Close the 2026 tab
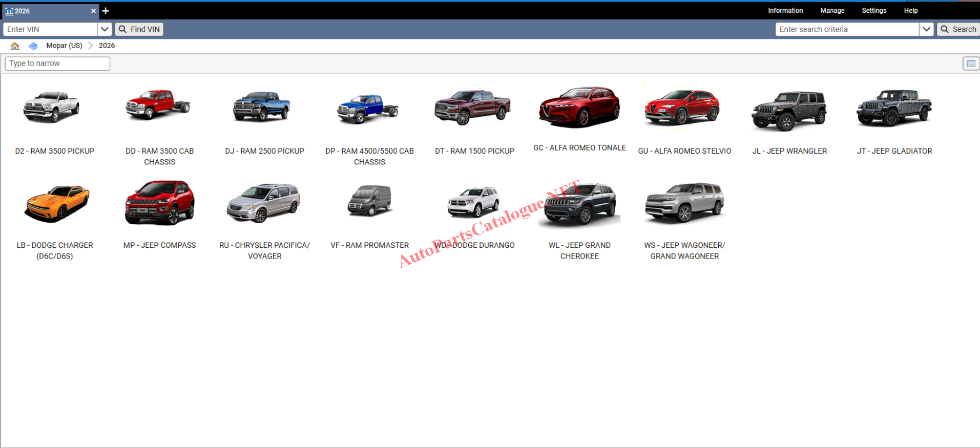 [93, 11]
